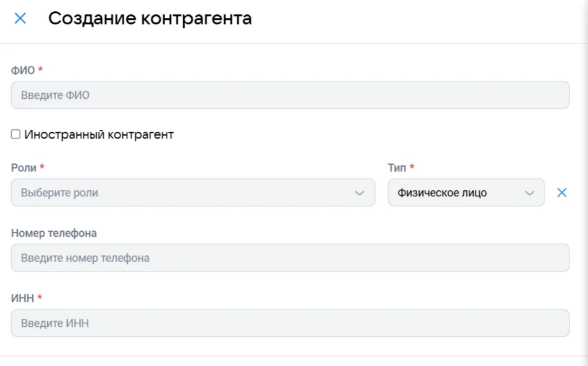Click the Иностранный контрагент label text
588x366 pixels.
(x=99, y=134)
